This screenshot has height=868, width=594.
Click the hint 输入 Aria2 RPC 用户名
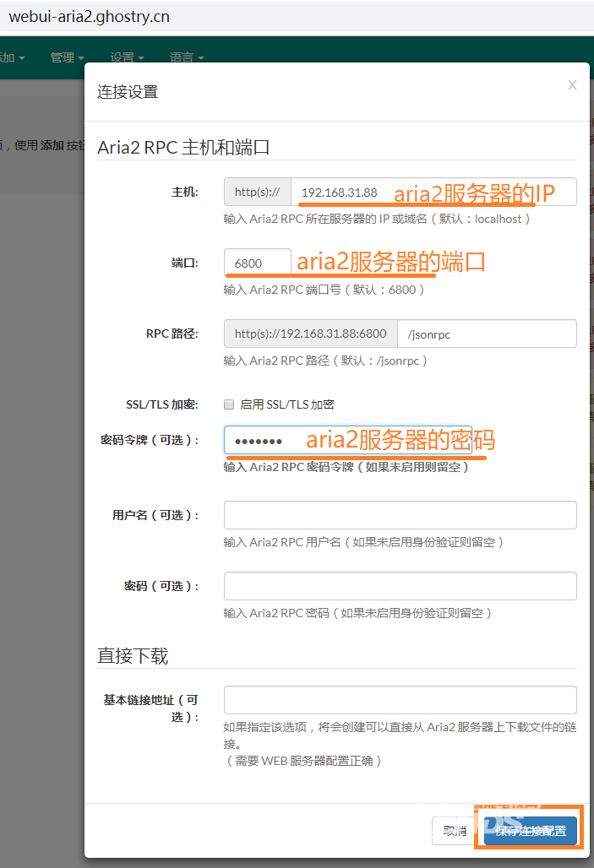click(363, 542)
